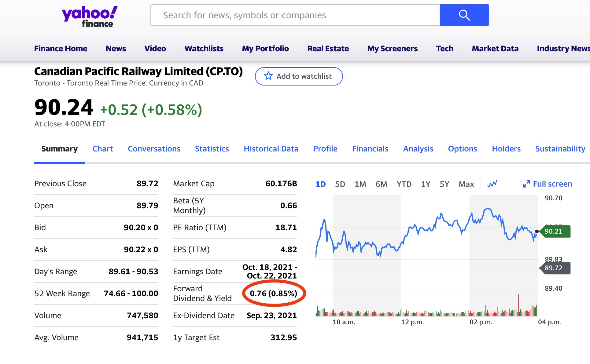The image size is (590, 364).
Task: Select the 6M chart range
Action: [x=381, y=184]
